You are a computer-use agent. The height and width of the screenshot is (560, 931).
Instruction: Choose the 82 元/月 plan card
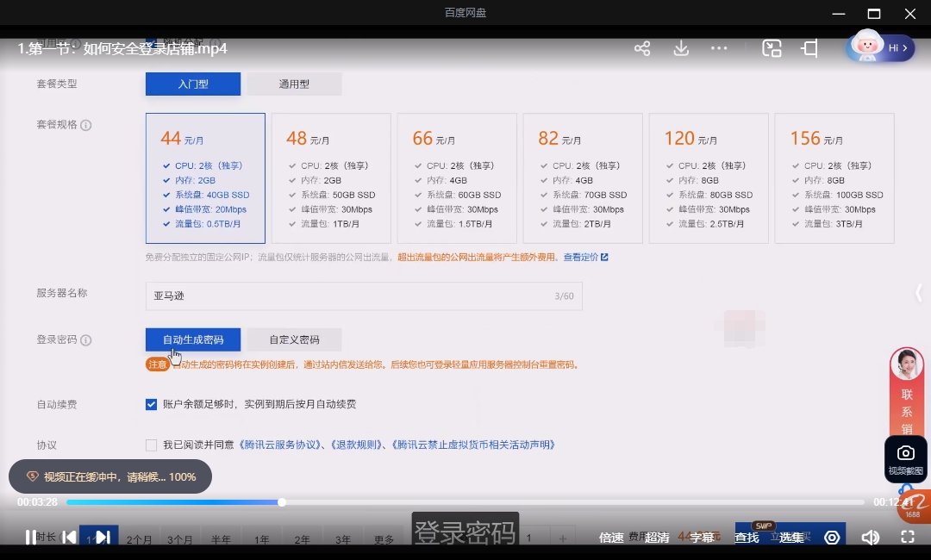pos(583,178)
